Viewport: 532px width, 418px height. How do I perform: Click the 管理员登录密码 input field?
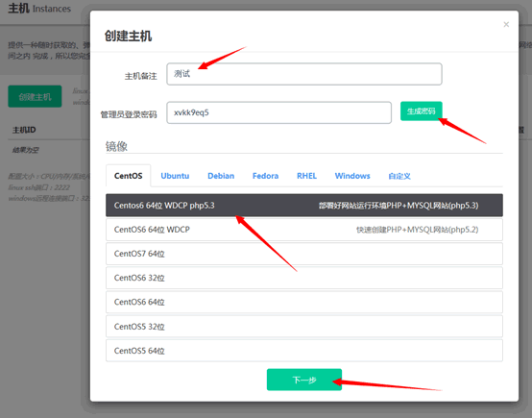278,112
